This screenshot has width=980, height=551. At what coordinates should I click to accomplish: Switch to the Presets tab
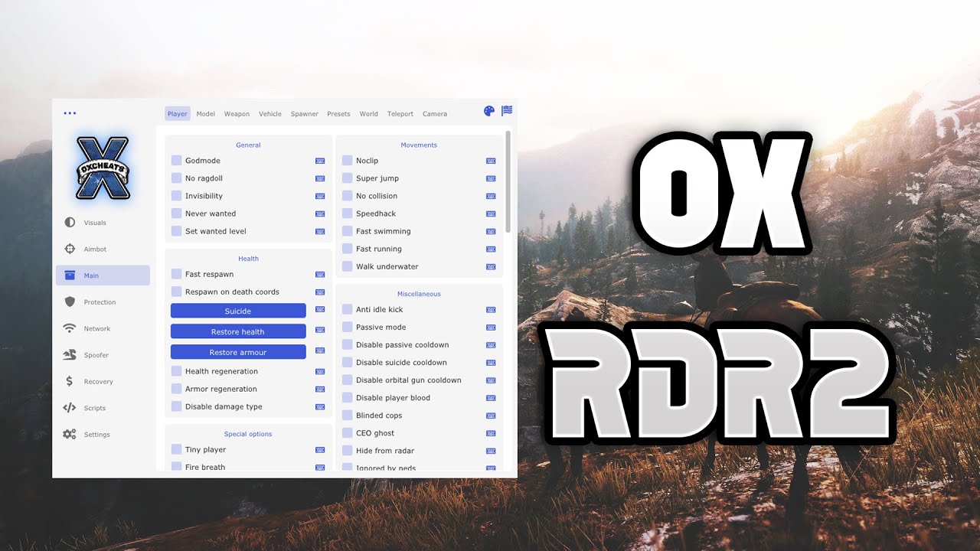[338, 114]
